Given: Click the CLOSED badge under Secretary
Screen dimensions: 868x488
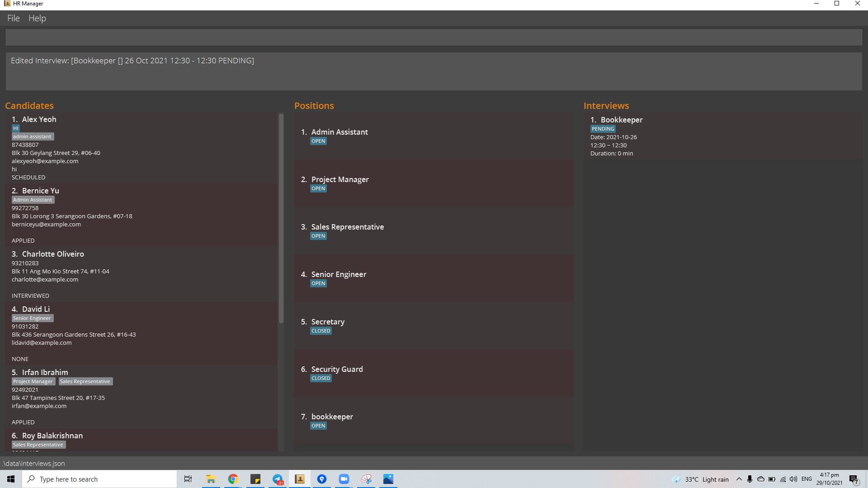Looking at the screenshot, I should coord(321,331).
